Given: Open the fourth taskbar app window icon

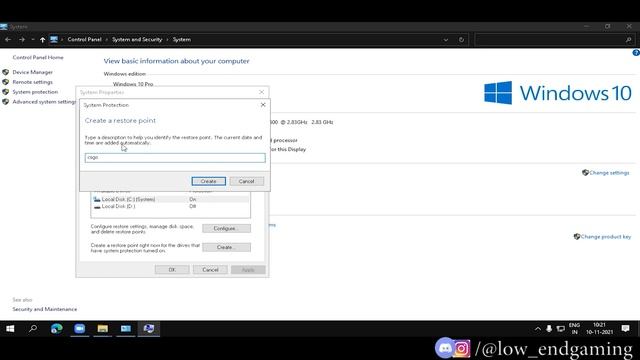Looking at the screenshot, I should coord(126,329).
